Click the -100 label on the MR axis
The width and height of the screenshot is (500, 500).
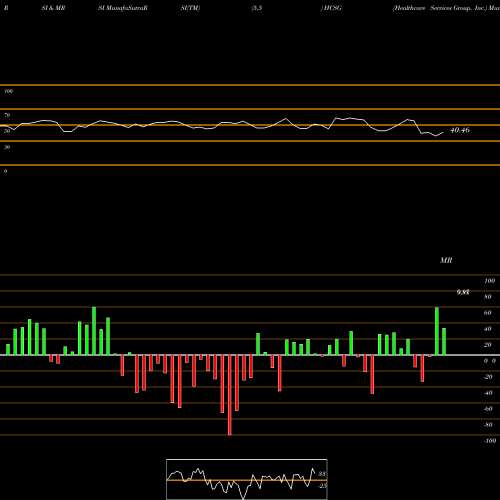click(x=490, y=441)
